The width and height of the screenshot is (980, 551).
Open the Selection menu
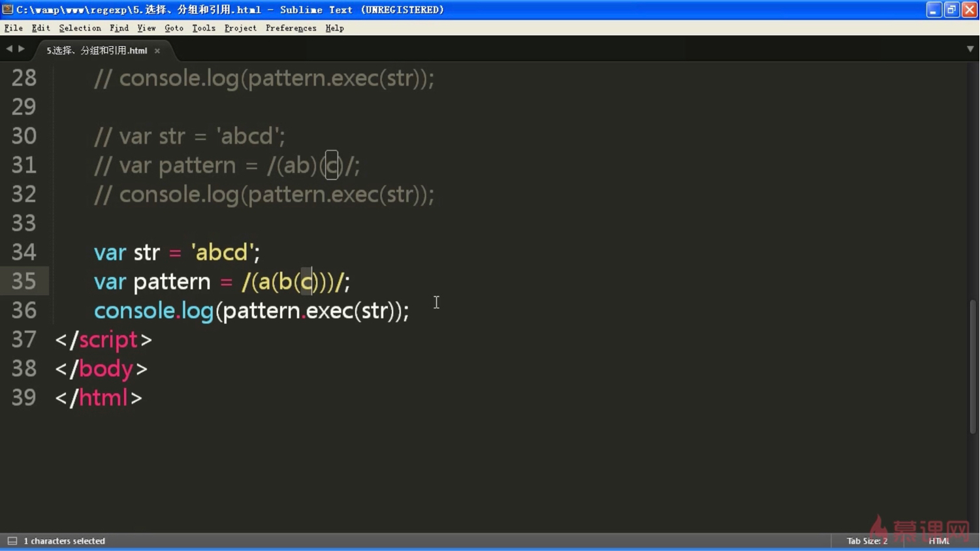click(x=80, y=28)
